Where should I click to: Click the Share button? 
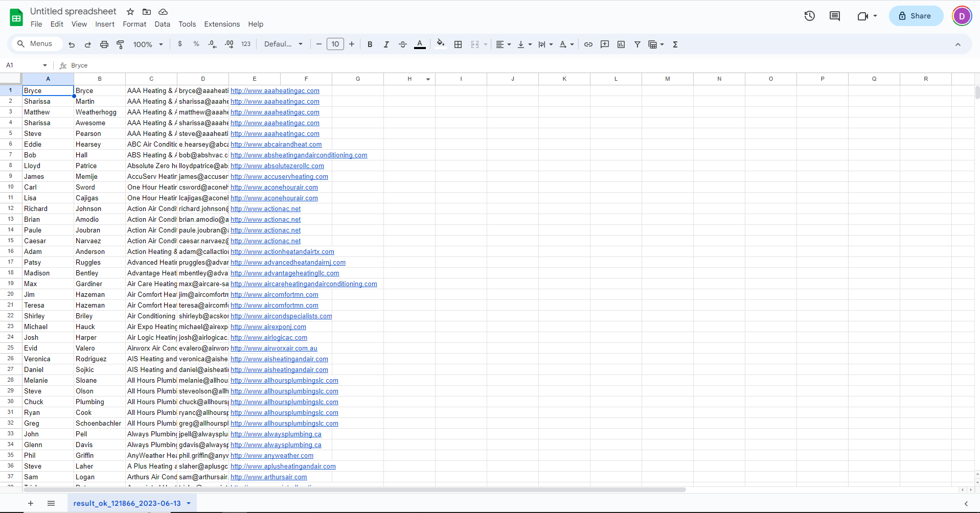click(x=916, y=16)
